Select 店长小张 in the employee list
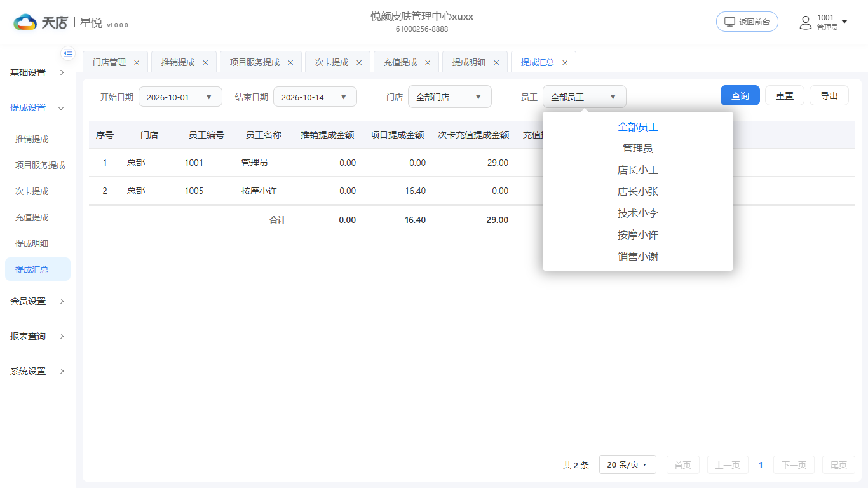The height and width of the screenshot is (488, 868). [638, 192]
